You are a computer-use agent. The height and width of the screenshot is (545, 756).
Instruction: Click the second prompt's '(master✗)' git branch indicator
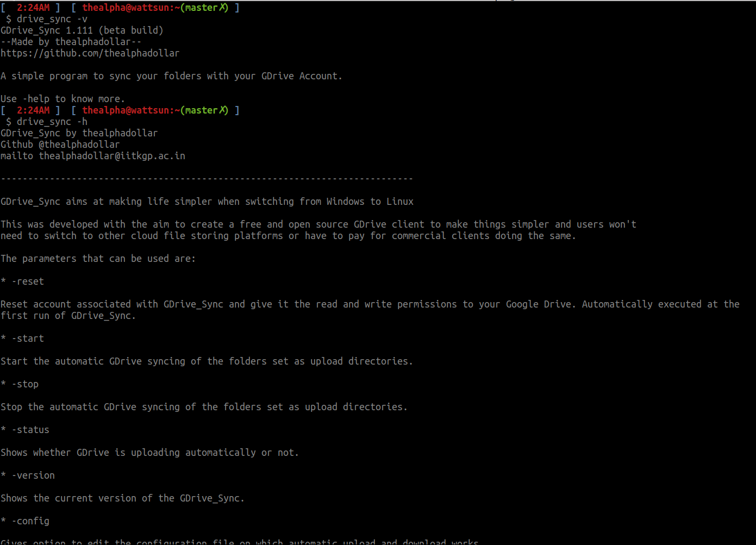tap(204, 110)
